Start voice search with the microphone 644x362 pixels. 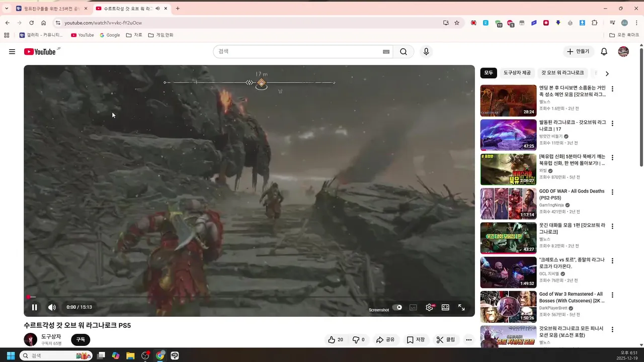click(x=426, y=51)
